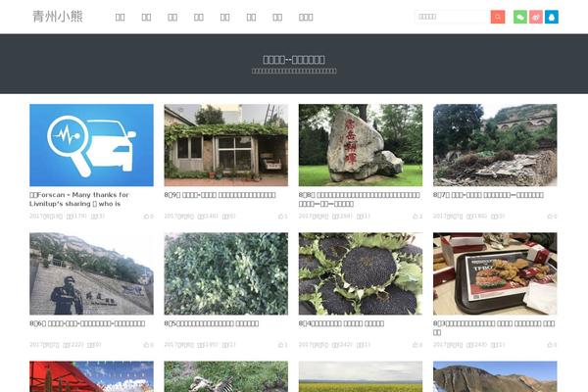This screenshot has width=588, height=392.
Task: Open the post title starting with 8□8□
Action: [x=359, y=199]
